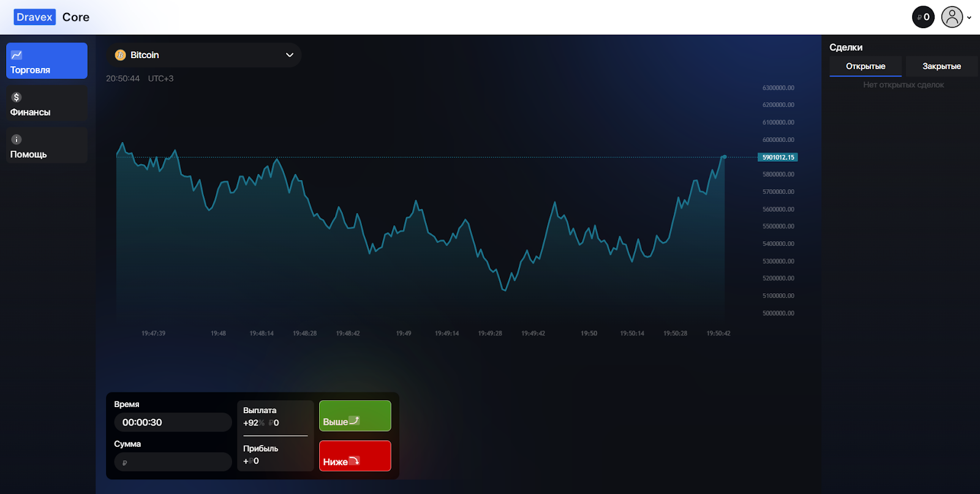The image size is (980, 494).
Task: Click the 19:50 time axis label
Action: (x=589, y=334)
